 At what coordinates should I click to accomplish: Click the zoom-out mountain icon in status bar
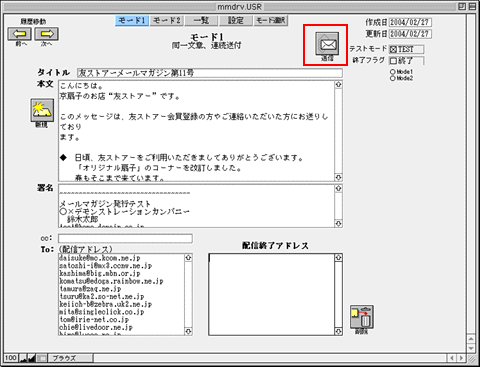(x=23, y=358)
